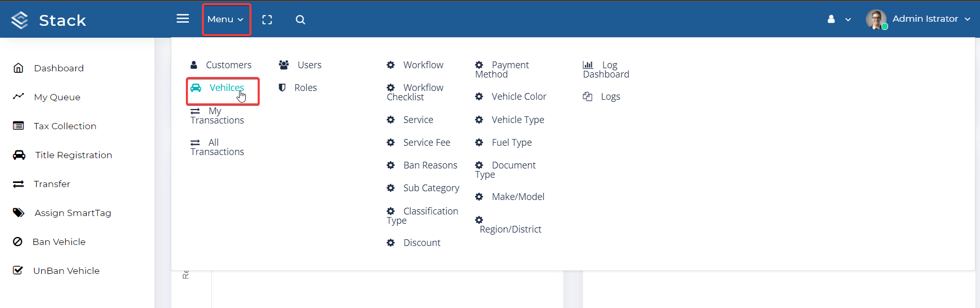Click the Assign SmartTag tags icon
This screenshot has width=980, height=308.
(19, 213)
